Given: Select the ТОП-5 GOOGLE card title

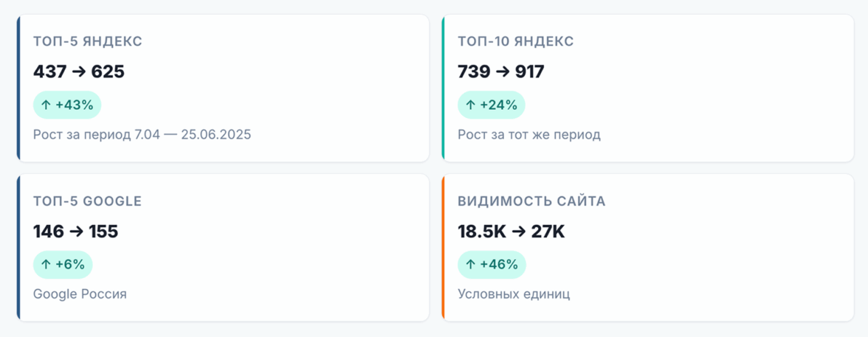Looking at the screenshot, I should (x=87, y=201).
